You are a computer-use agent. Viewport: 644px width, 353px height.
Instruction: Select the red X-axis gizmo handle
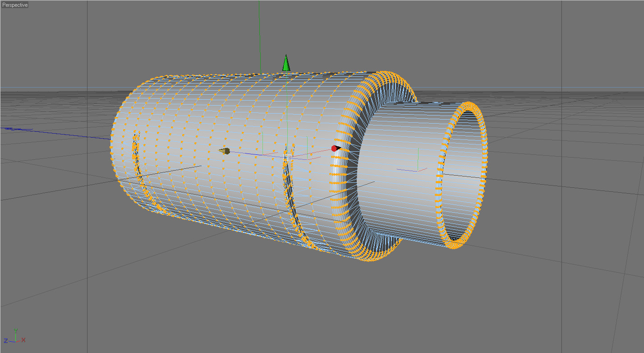point(336,148)
